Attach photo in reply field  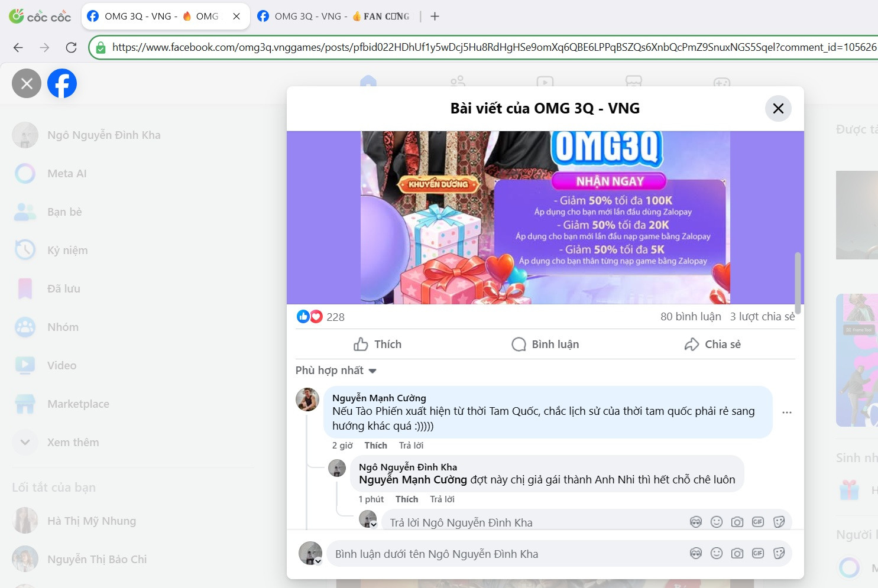737,522
